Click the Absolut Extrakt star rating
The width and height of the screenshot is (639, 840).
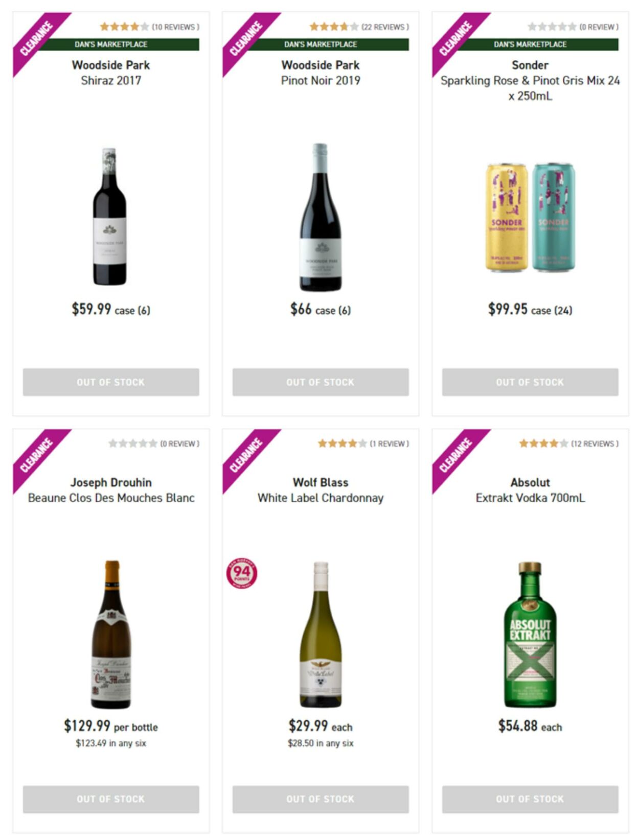tap(543, 444)
